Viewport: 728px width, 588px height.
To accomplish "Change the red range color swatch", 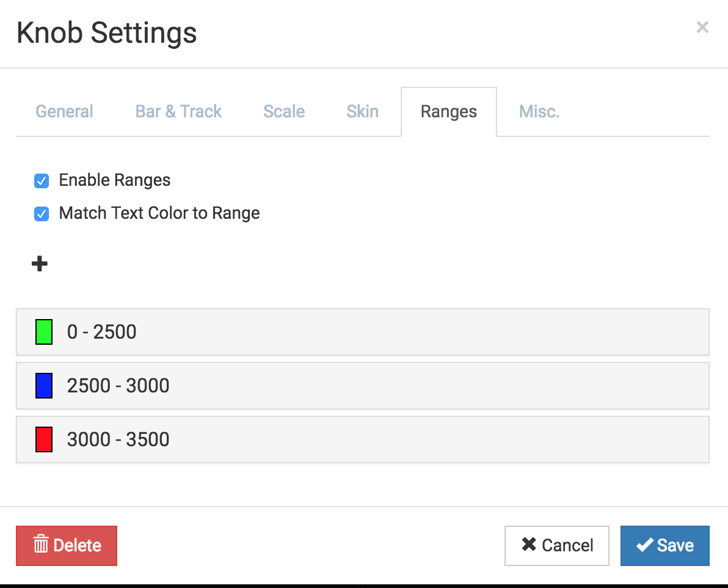I will [44, 439].
